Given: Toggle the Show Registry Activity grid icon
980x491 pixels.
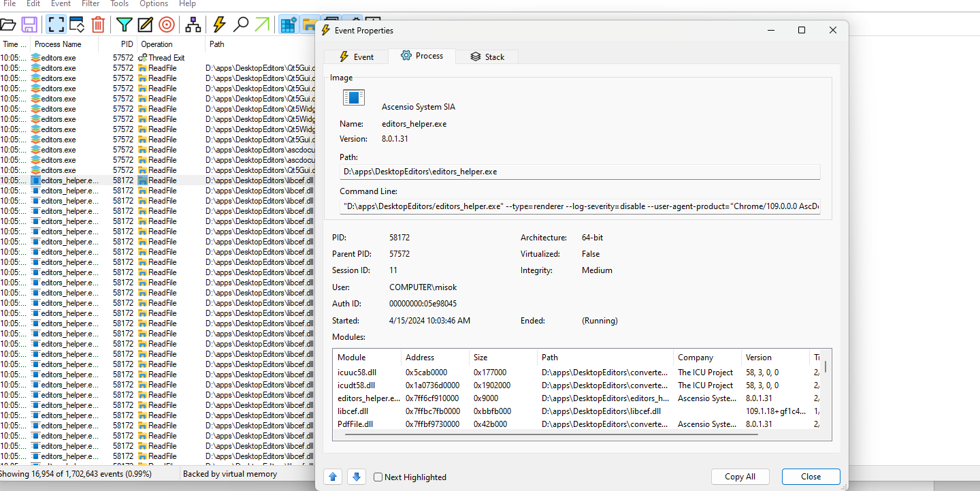Looking at the screenshot, I should pos(289,25).
